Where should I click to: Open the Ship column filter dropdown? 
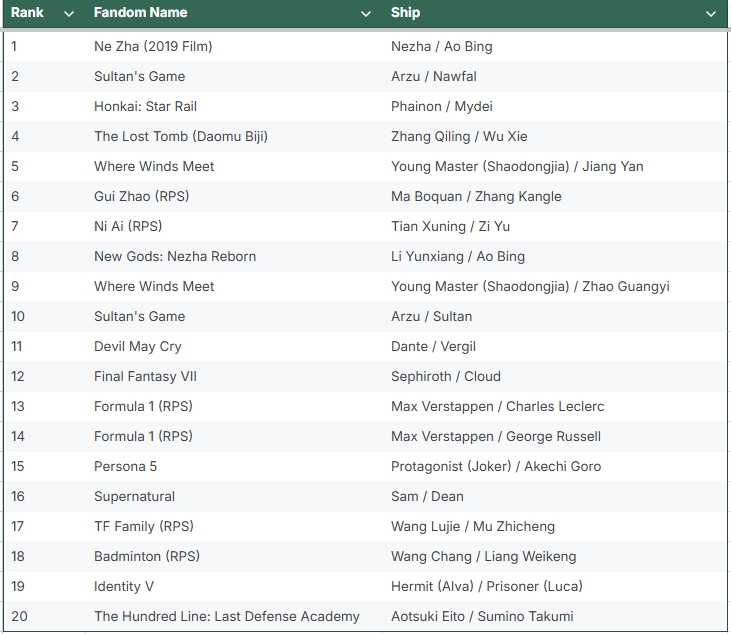(711, 14)
